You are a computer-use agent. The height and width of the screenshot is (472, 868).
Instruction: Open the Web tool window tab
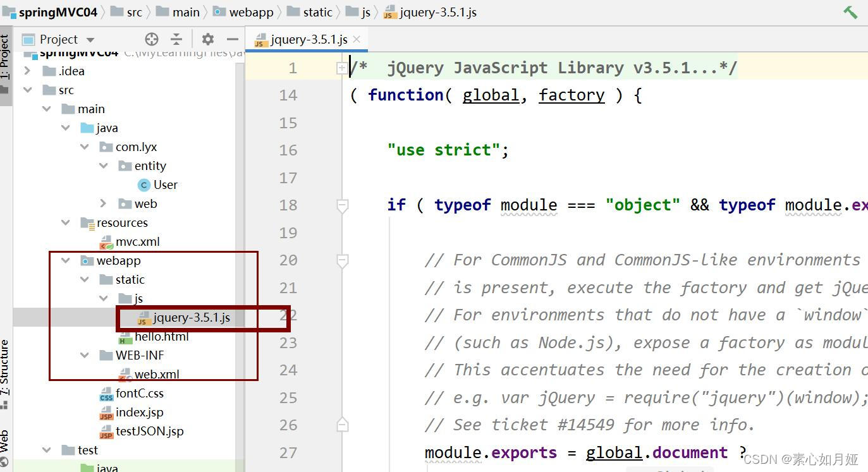pyautogui.click(x=5, y=449)
